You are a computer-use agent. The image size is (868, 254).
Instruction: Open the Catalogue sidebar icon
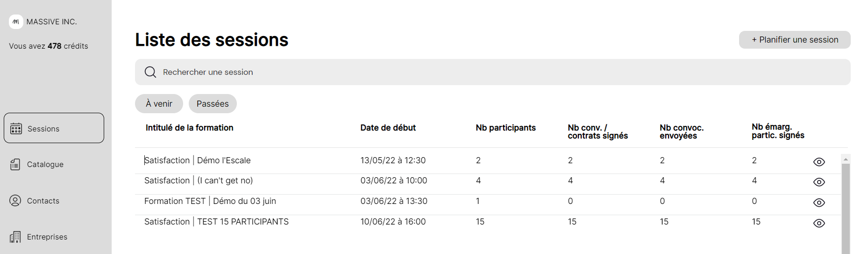[x=15, y=164]
